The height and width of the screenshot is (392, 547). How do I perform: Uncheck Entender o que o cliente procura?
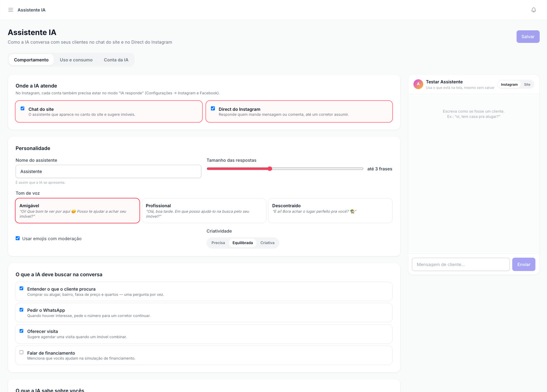22,288
